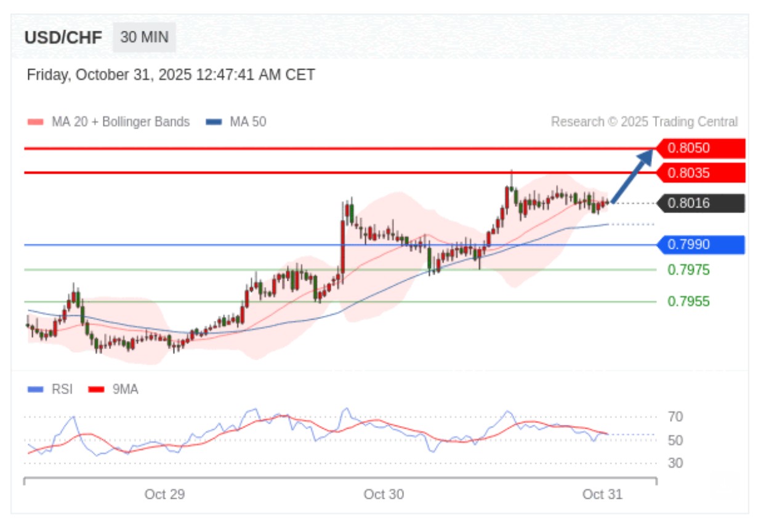Toggle the RSI legend entry
Image resolution: width=761 pixels, height=532 pixels.
pyautogui.click(x=62, y=389)
